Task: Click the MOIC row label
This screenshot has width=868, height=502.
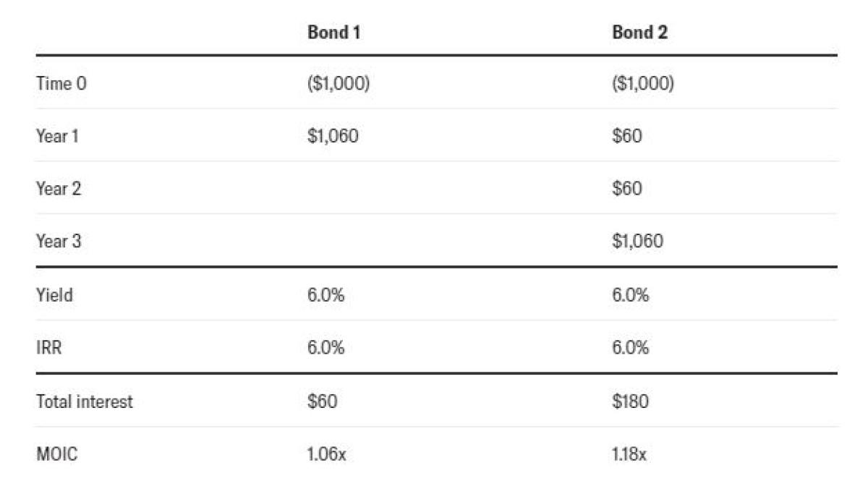Action: (x=56, y=456)
